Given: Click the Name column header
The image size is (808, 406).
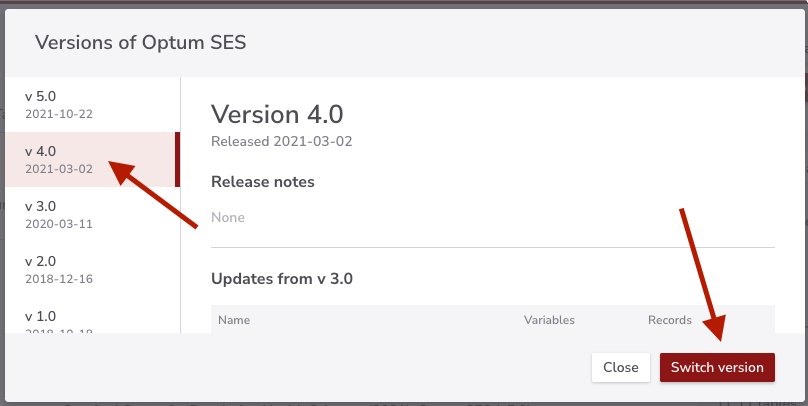Looking at the screenshot, I should [x=234, y=320].
